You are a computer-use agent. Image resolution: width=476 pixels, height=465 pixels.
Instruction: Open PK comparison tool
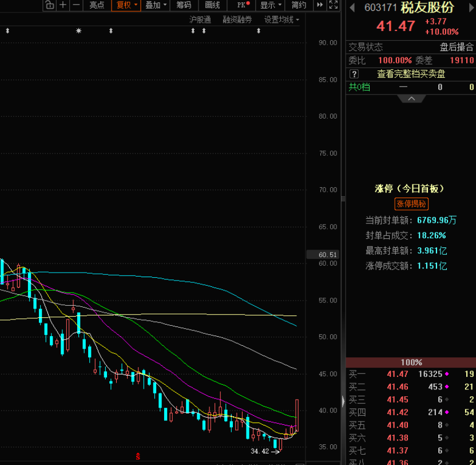(243, 5)
